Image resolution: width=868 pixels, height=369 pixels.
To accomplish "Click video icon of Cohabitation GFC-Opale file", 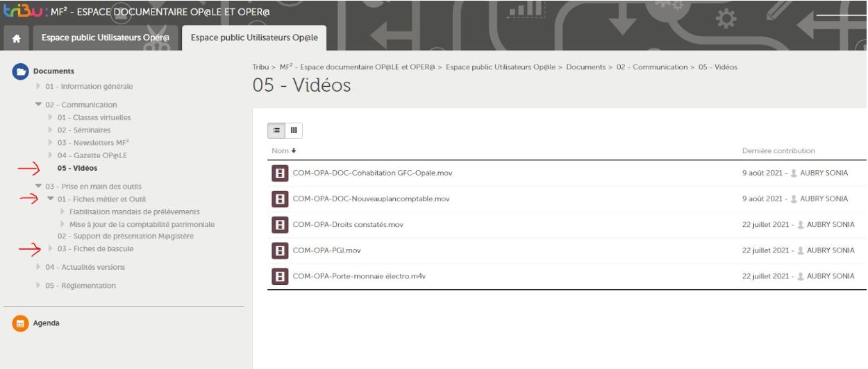I will pos(280,173).
